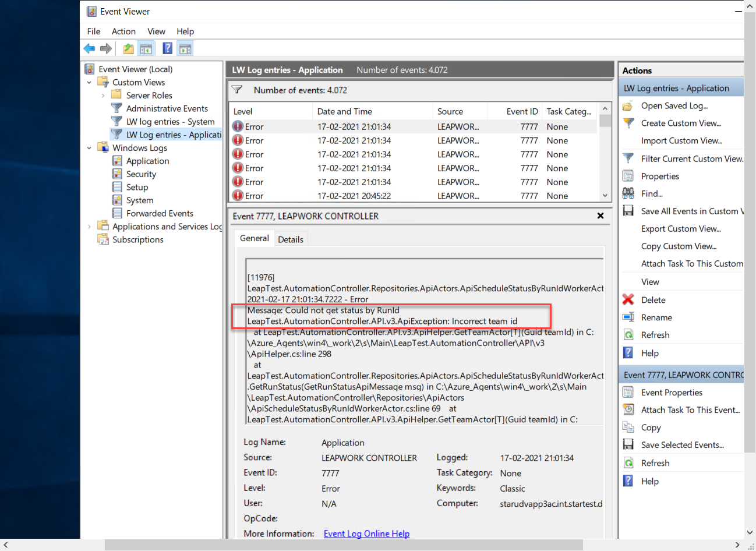Click the Event Viewer (Local) root icon
This screenshot has height=551, width=756.
pos(90,69)
